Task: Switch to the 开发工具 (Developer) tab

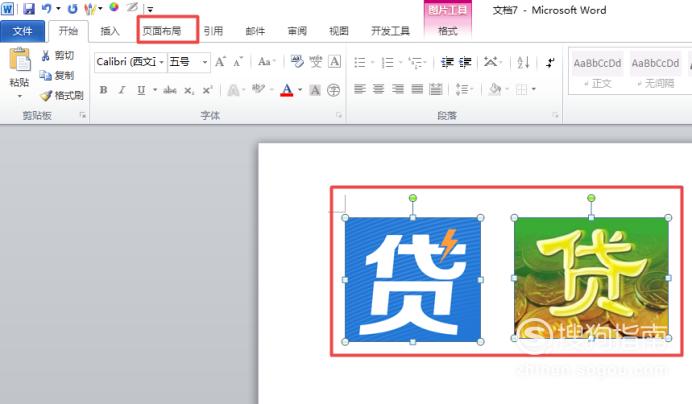Action: [391, 31]
